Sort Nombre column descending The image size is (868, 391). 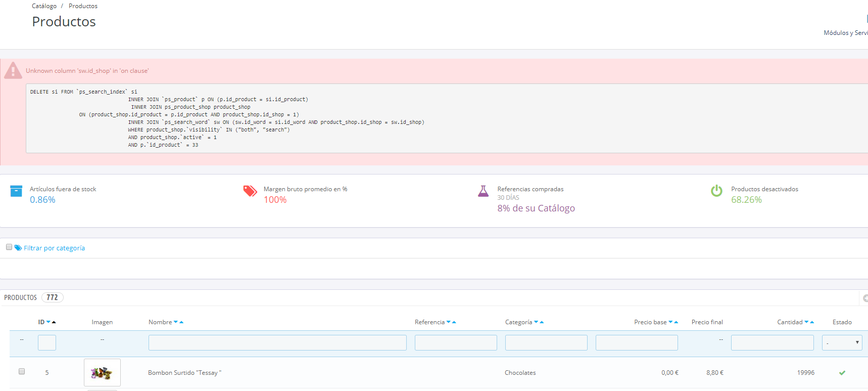(x=176, y=322)
